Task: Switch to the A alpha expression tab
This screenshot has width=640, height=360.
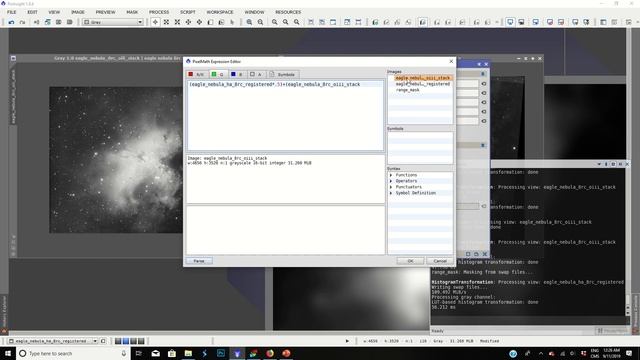Action: tap(256, 74)
